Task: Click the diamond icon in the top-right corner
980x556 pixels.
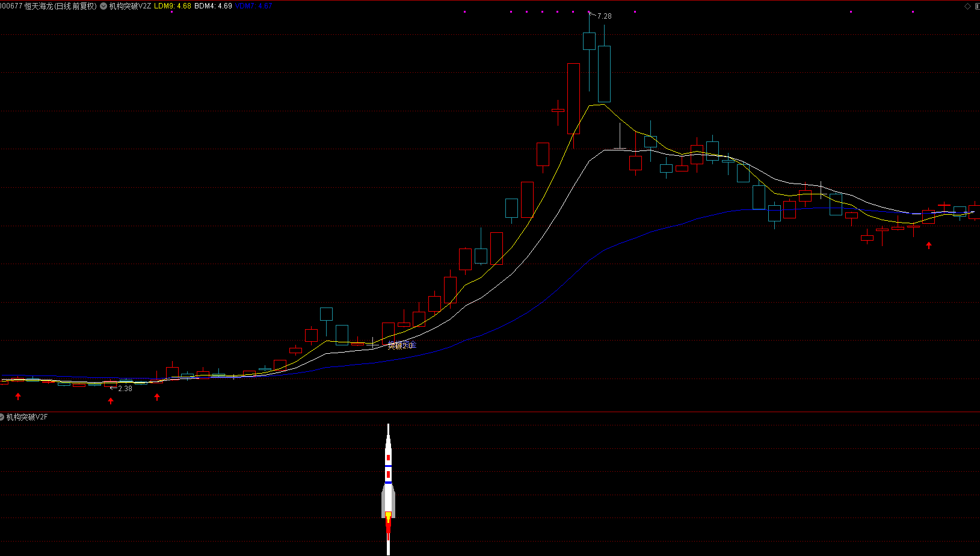Action: tap(967, 6)
